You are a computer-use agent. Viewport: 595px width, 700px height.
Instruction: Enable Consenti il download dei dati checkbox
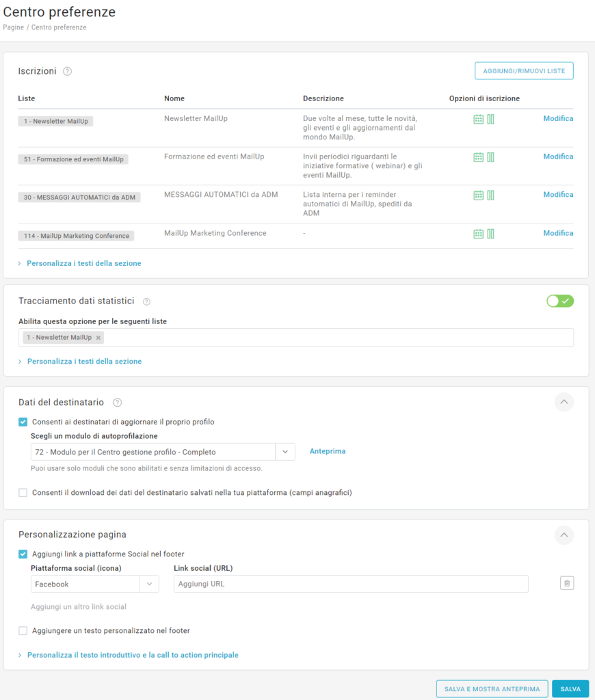point(23,492)
